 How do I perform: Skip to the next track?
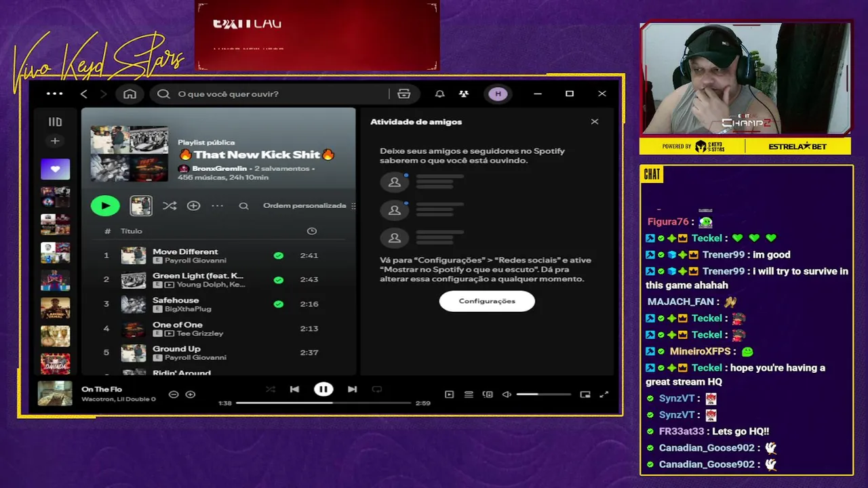pos(352,389)
